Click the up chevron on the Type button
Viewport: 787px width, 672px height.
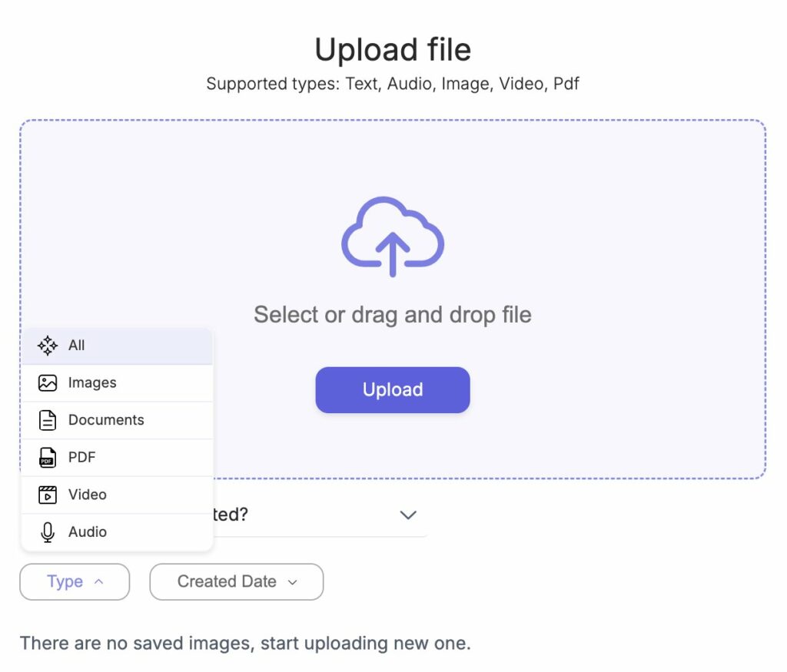98,582
